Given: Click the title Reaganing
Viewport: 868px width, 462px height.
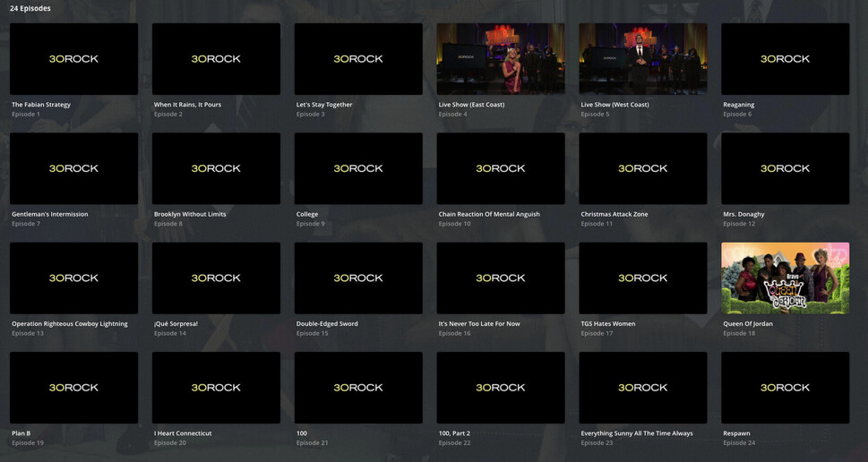Looking at the screenshot, I should click(738, 105).
